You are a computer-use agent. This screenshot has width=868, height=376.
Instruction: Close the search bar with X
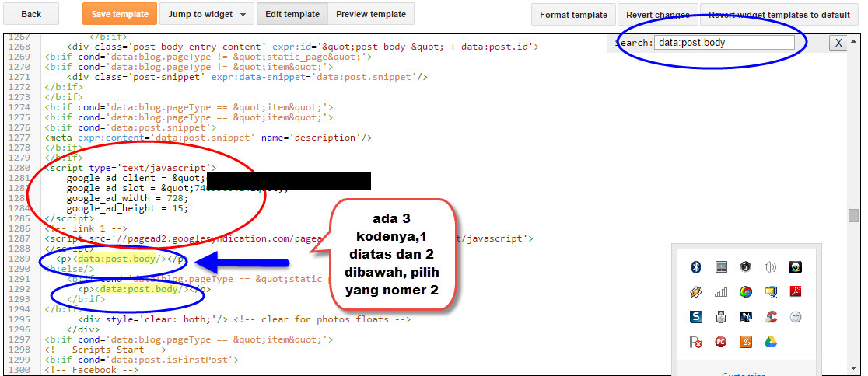click(838, 43)
